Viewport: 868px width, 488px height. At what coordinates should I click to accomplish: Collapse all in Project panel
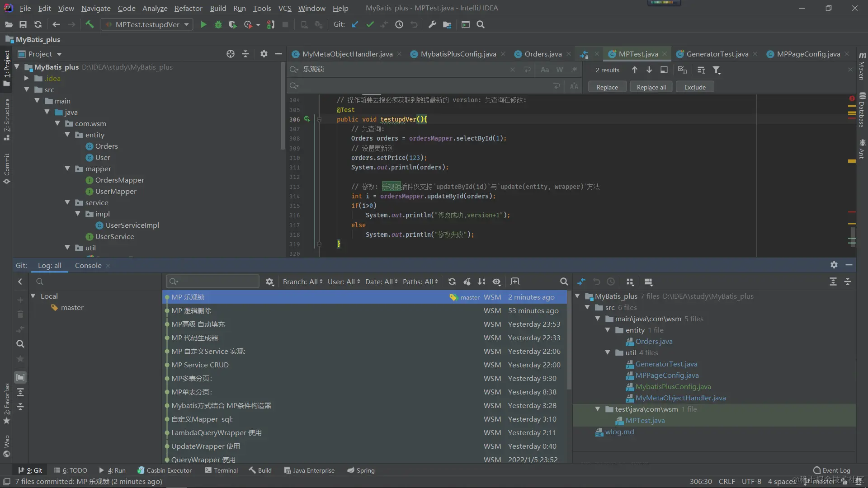(245, 54)
